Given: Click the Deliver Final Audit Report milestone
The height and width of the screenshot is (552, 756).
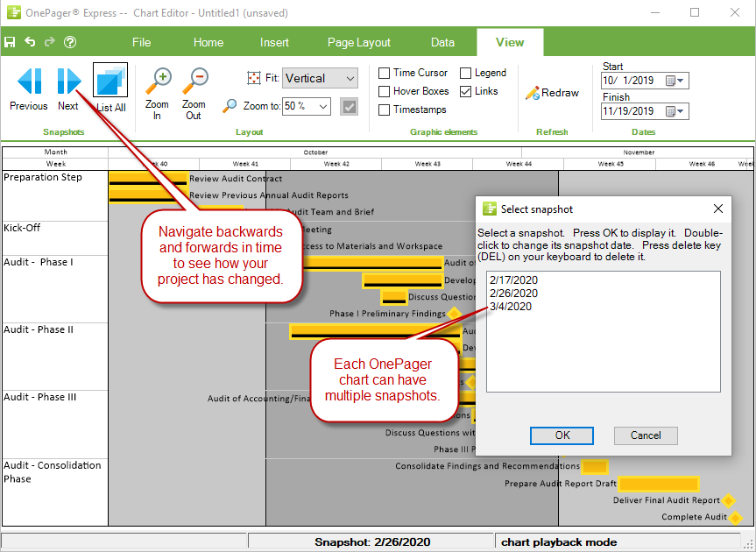Looking at the screenshot, I should coord(728,501).
